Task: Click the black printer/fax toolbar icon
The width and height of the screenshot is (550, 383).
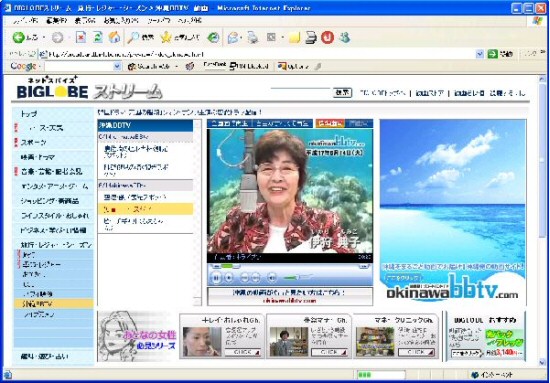Action: click(x=311, y=38)
